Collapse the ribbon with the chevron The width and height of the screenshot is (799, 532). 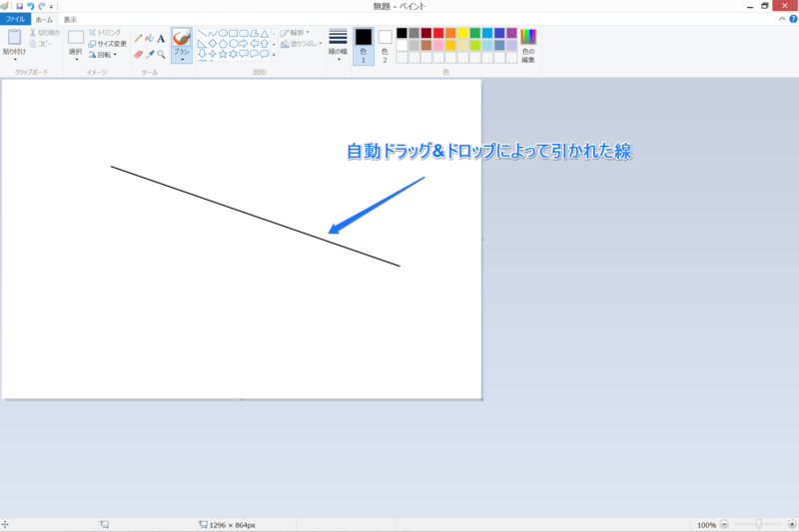782,19
